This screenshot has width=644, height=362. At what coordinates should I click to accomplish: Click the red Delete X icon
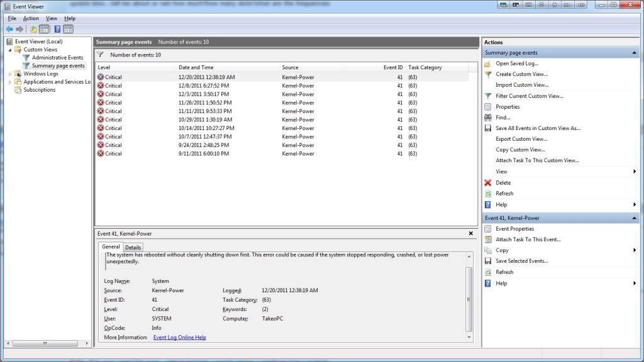[488, 183]
